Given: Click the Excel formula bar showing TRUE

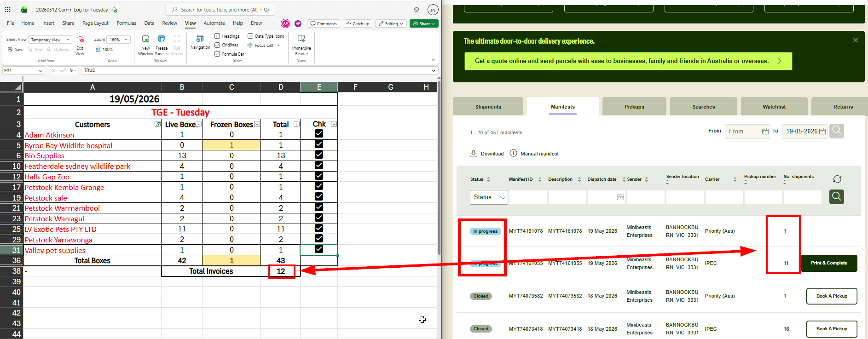Looking at the screenshot, I should tap(259, 70).
